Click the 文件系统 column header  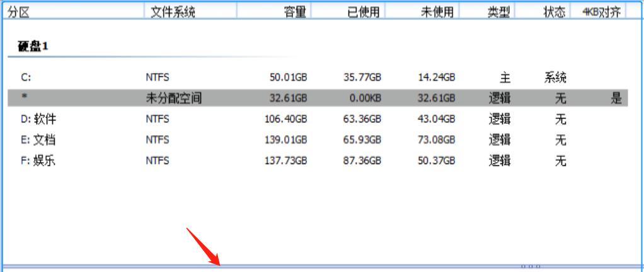(x=190, y=12)
